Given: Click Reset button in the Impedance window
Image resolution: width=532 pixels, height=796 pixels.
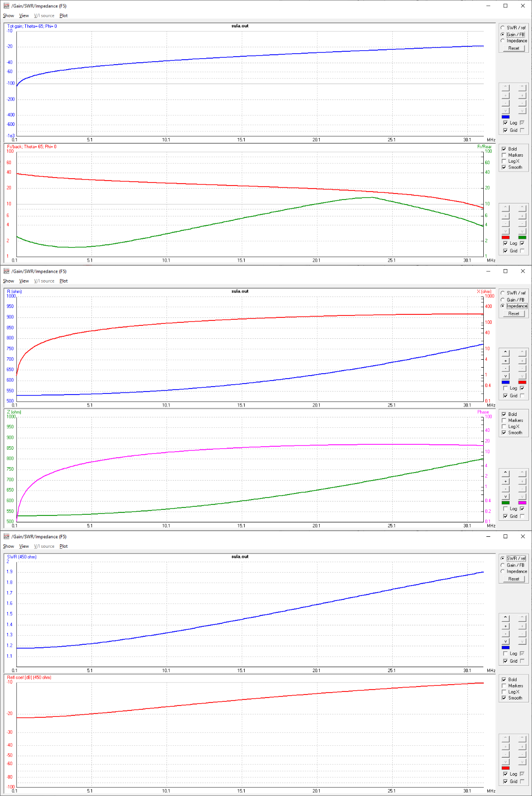Looking at the screenshot, I should pyautogui.click(x=514, y=313).
